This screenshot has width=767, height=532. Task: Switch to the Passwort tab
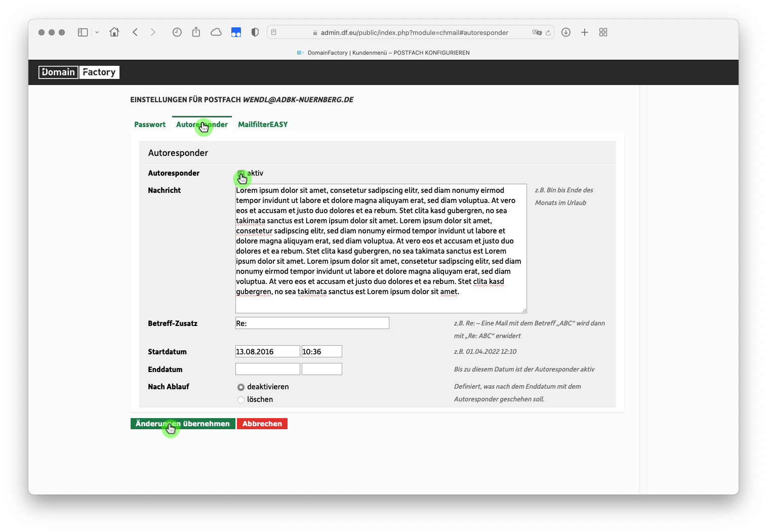click(150, 125)
